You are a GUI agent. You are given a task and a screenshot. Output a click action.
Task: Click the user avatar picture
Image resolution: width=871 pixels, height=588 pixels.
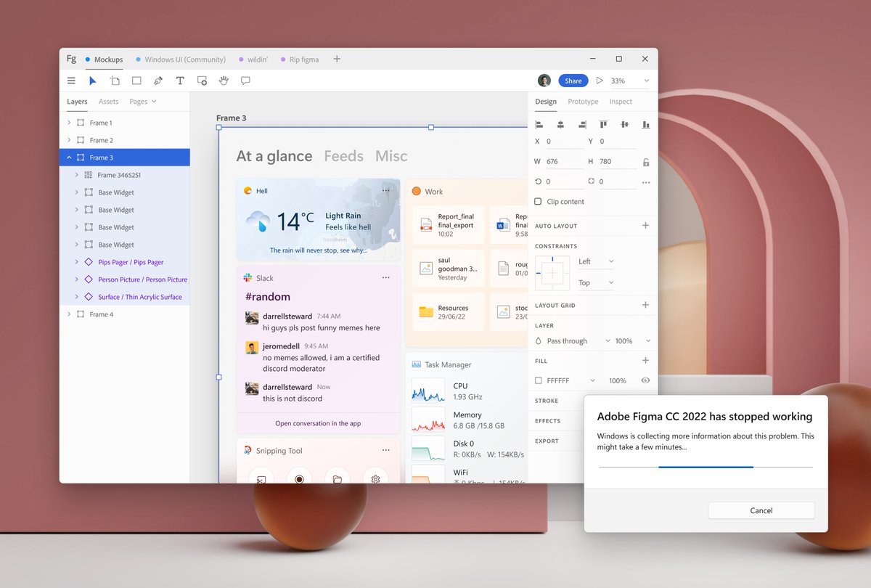pos(544,81)
